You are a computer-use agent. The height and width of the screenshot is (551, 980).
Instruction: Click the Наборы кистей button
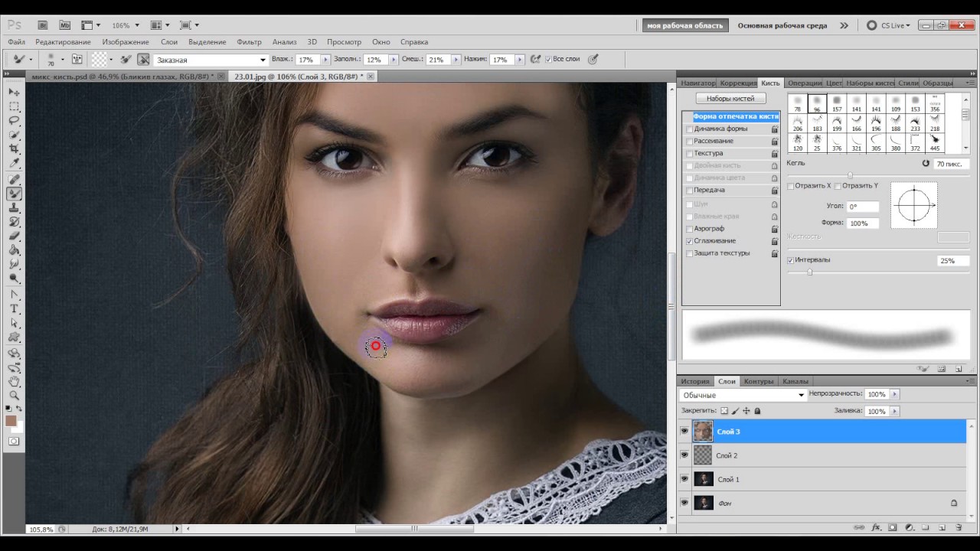point(730,99)
